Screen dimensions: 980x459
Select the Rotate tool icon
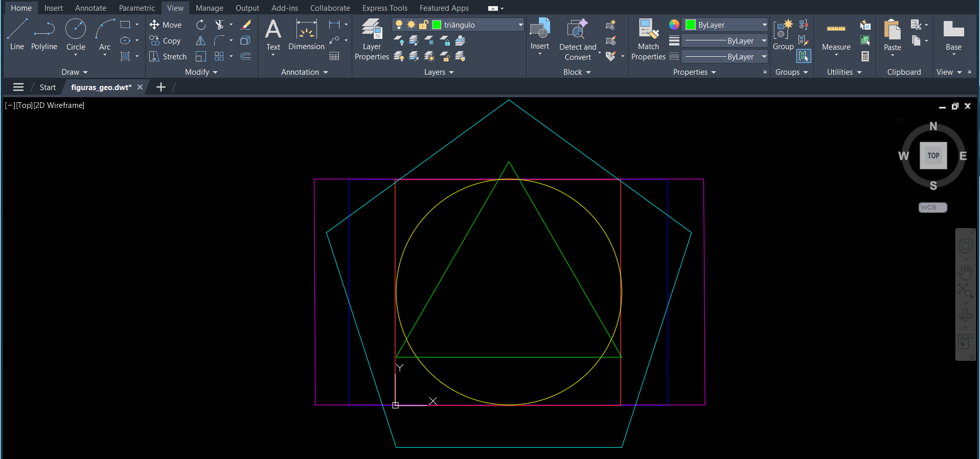pos(201,25)
